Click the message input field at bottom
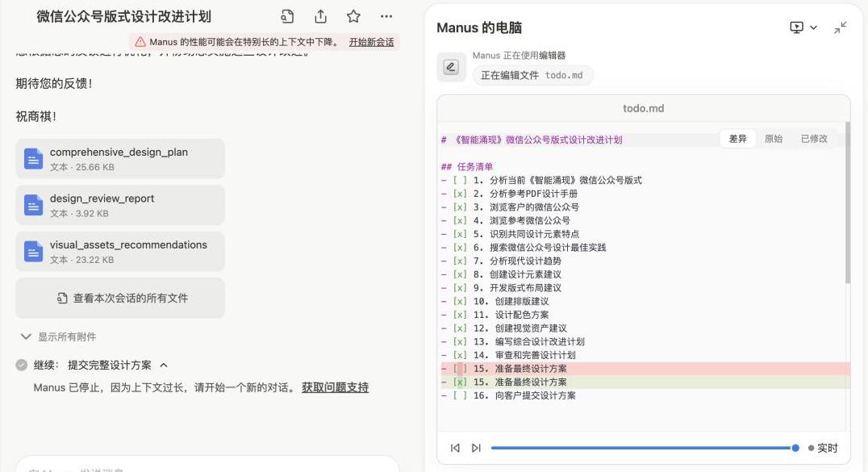 pos(207,466)
